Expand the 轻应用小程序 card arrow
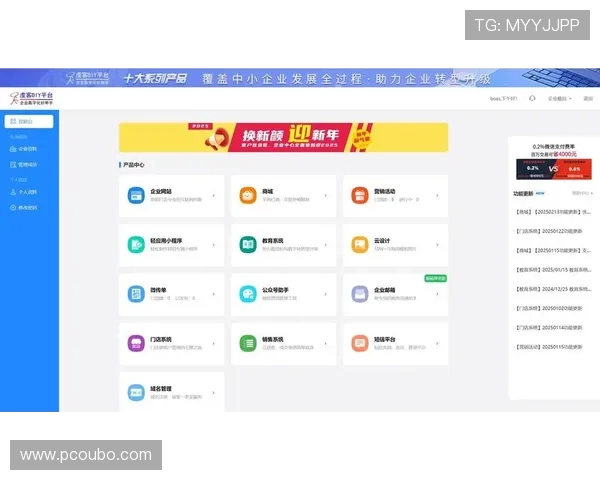Screen dimensions: 600x480 pos(214,245)
